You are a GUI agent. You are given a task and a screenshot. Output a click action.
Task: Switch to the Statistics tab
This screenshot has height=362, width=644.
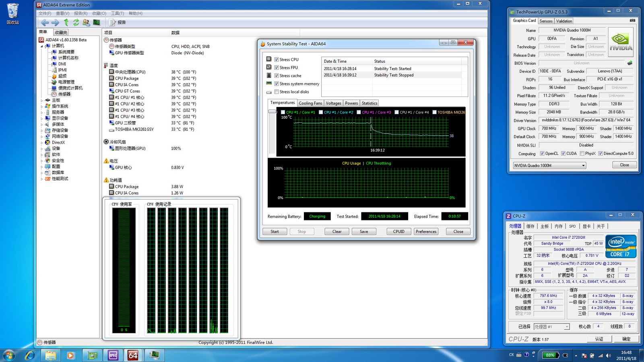(x=369, y=103)
